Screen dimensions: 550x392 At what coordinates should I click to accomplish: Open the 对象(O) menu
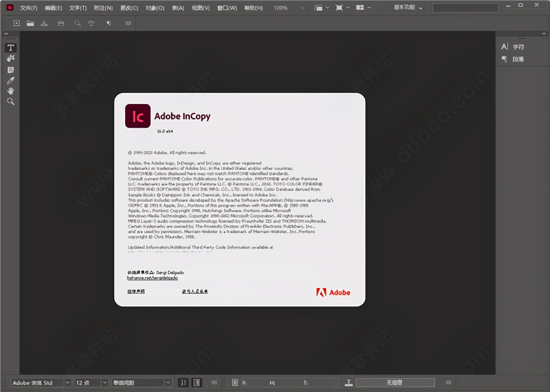(x=155, y=8)
